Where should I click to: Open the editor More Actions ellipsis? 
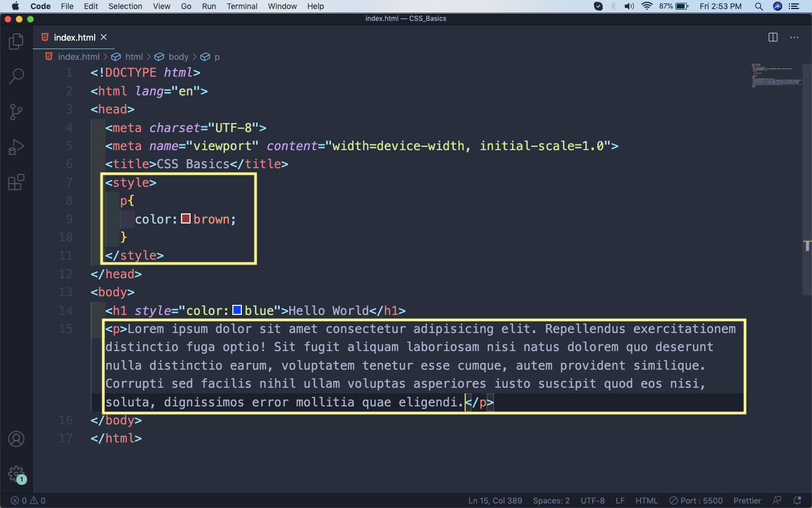point(795,37)
